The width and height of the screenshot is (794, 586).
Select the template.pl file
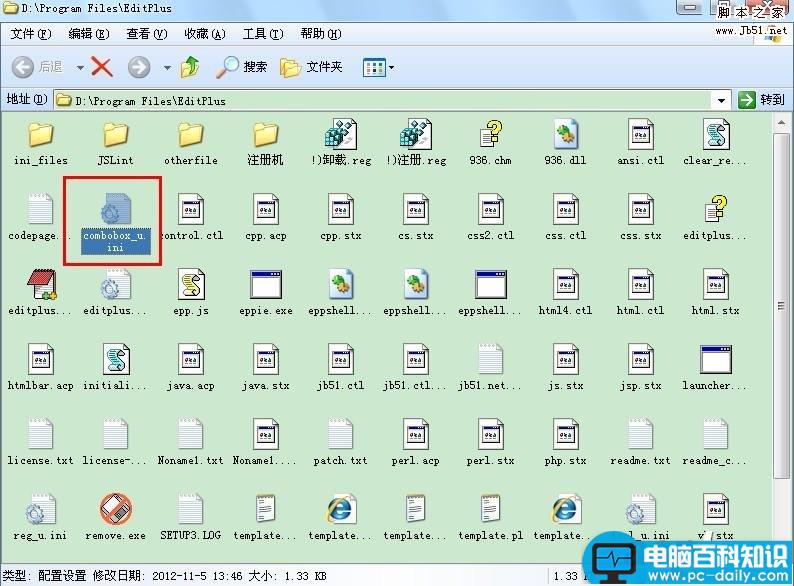[x=490, y=518]
